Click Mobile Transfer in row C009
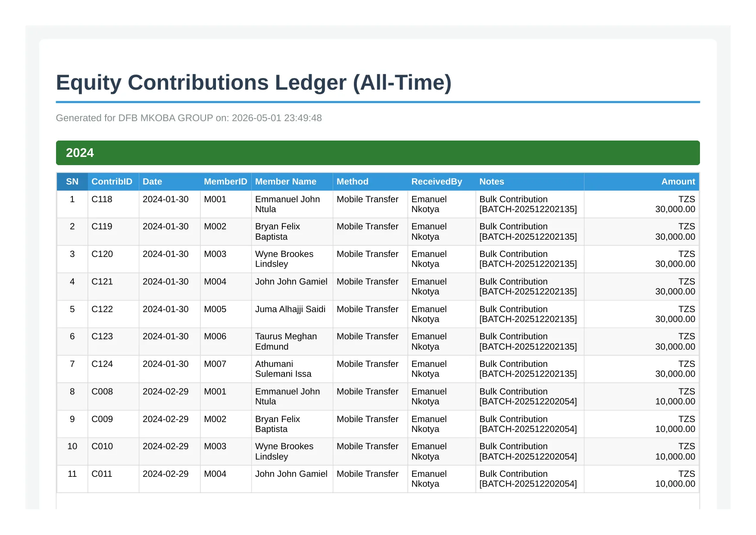Image resolution: width=756 pixels, height=535 pixels. pos(367,419)
